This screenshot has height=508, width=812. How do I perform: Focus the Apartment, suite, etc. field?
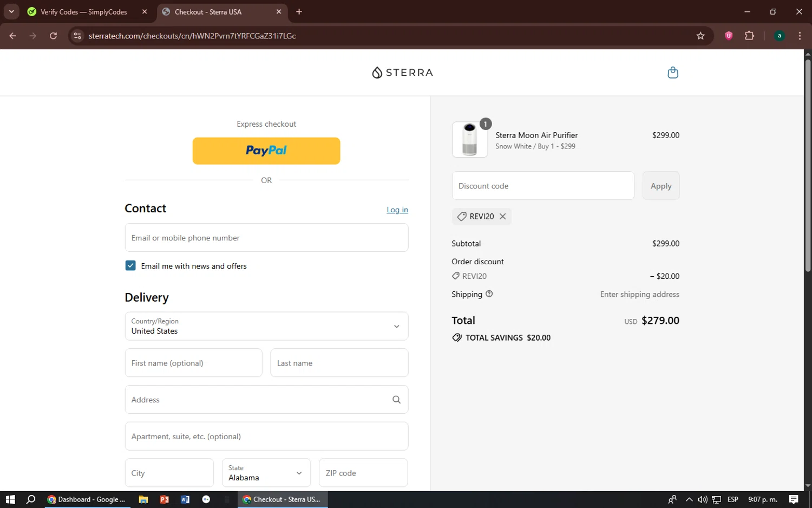[266, 437]
